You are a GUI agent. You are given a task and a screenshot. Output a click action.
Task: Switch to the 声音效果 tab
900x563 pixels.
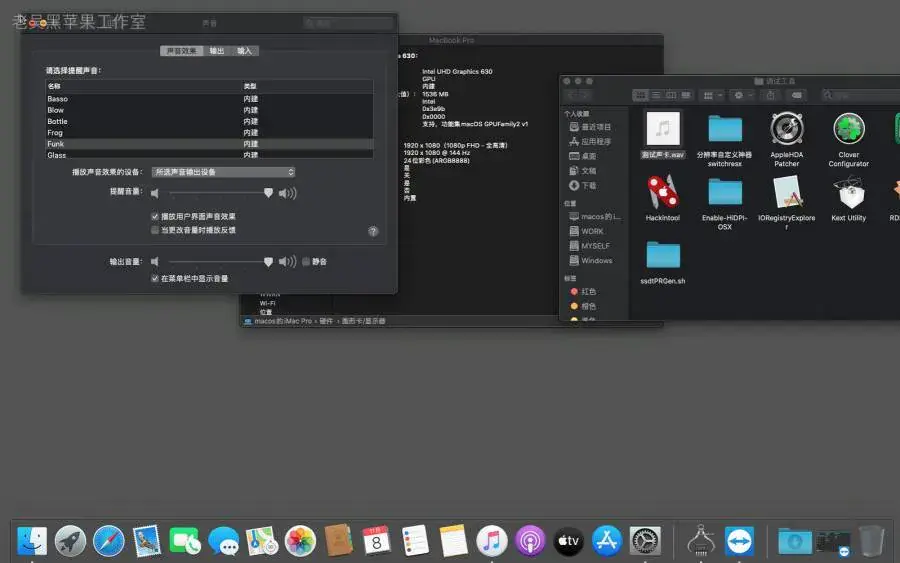pyautogui.click(x=181, y=51)
